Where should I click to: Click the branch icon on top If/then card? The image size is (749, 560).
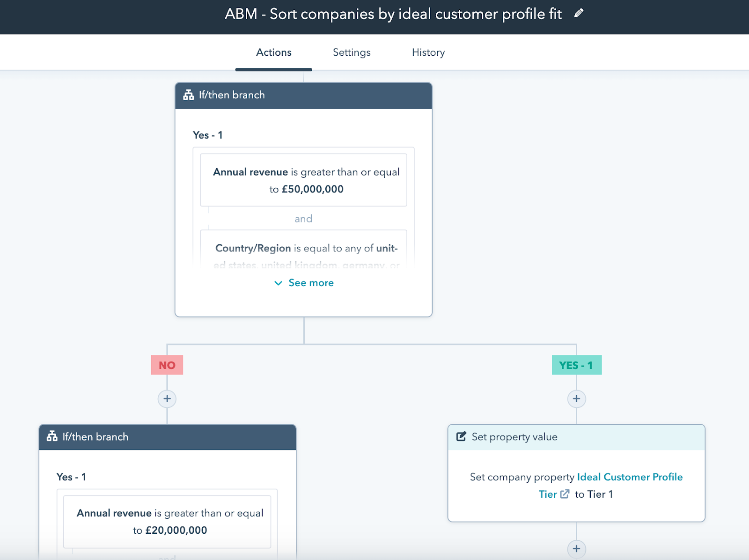pos(189,95)
